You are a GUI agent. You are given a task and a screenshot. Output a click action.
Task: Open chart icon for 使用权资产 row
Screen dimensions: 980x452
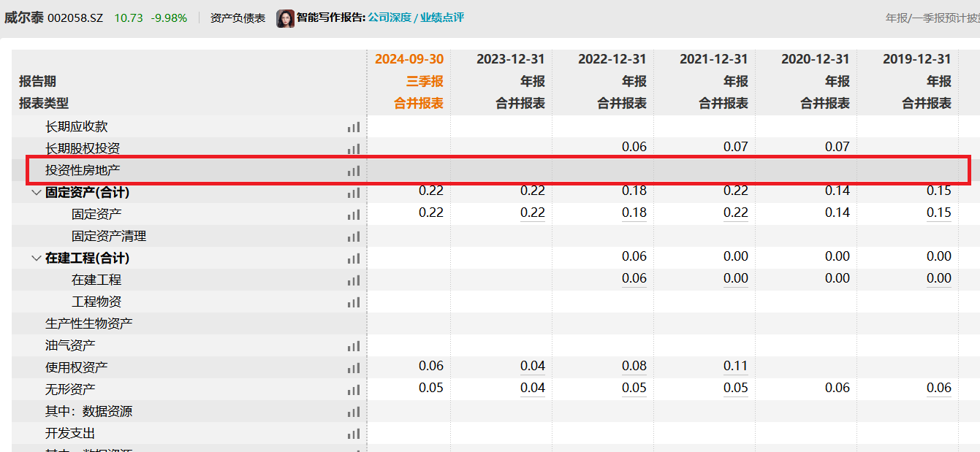pyautogui.click(x=354, y=368)
